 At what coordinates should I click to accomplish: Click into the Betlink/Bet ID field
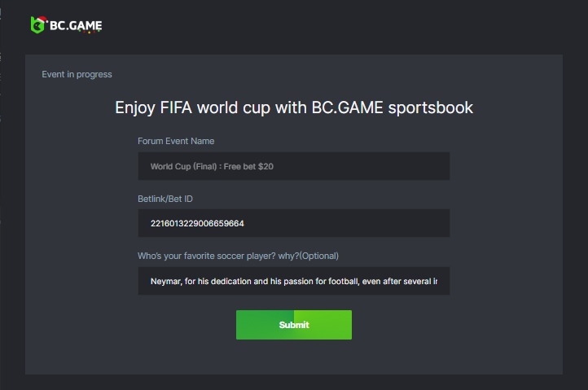(x=294, y=223)
